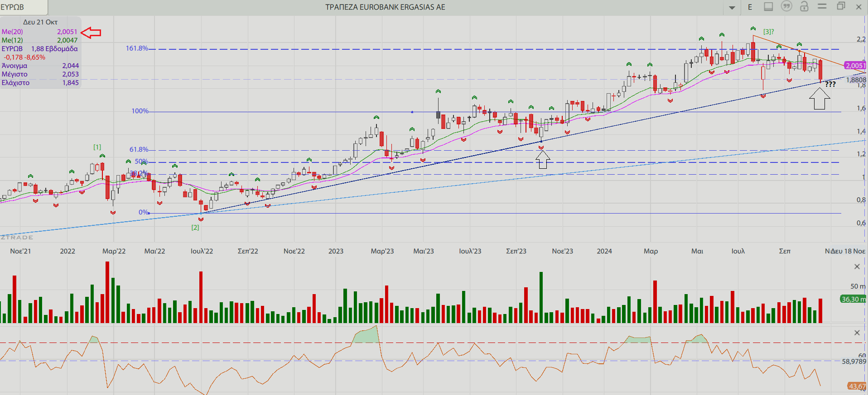
Task: Click the Σεπ'23 time axis label
Action: coord(516,251)
